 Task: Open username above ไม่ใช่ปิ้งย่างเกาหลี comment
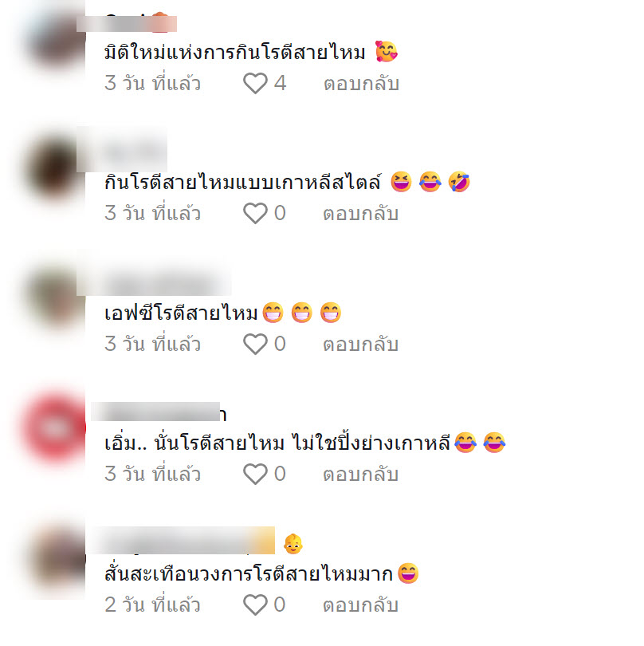(159, 412)
